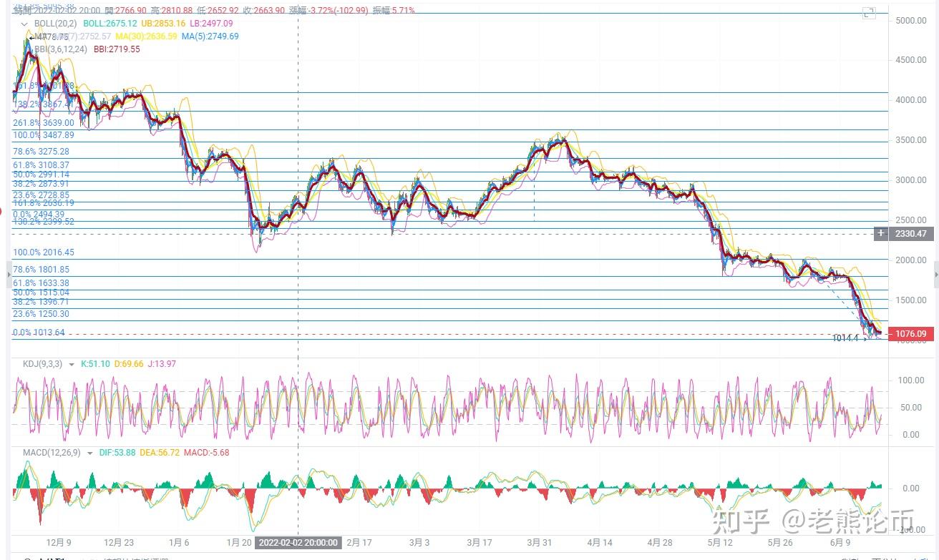Click the 2022-02-02 20:00:00 time label
939x560 pixels.
(297, 543)
